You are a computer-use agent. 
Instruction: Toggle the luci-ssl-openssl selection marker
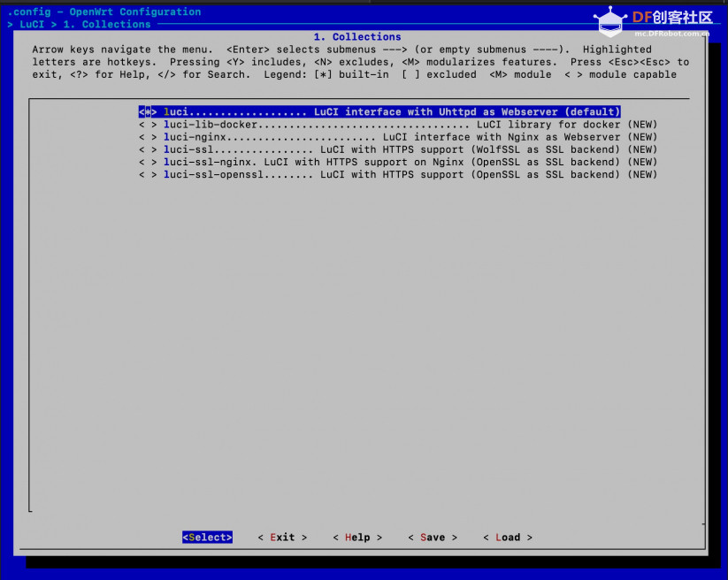pos(148,174)
